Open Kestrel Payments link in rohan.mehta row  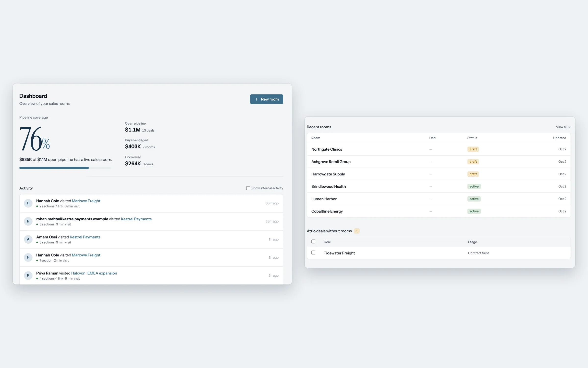[x=136, y=219]
